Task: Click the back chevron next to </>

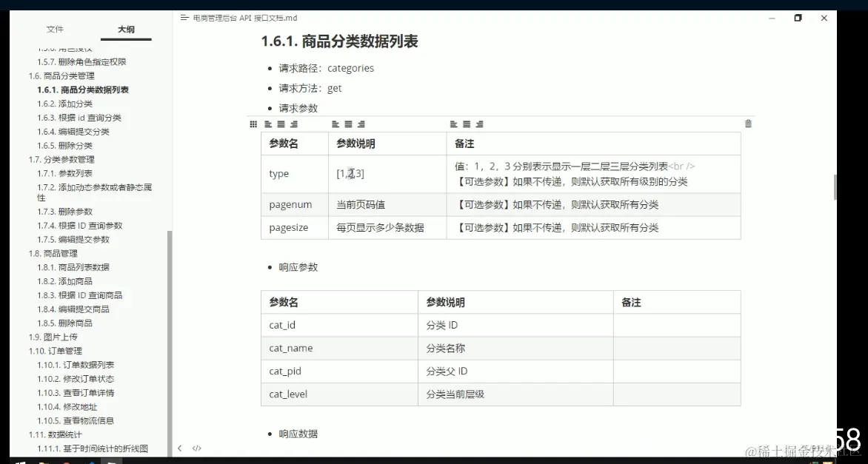Action: 180,448
